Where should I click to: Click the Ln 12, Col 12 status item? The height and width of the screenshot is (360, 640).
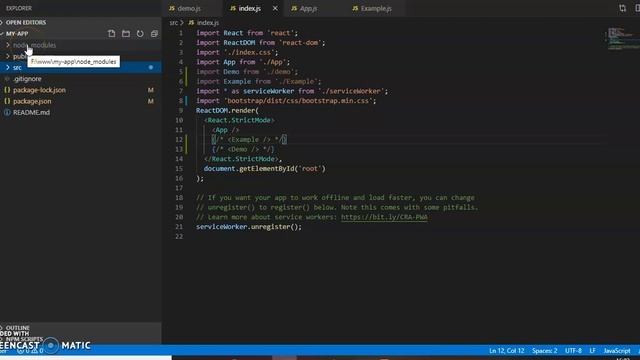tap(507, 351)
